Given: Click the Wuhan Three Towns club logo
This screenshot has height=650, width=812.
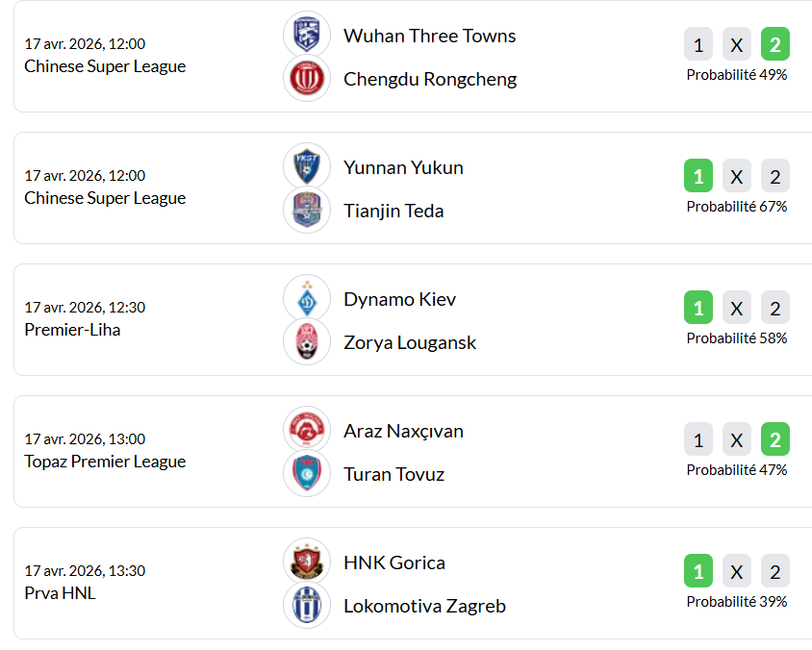Looking at the screenshot, I should tap(307, 36).
